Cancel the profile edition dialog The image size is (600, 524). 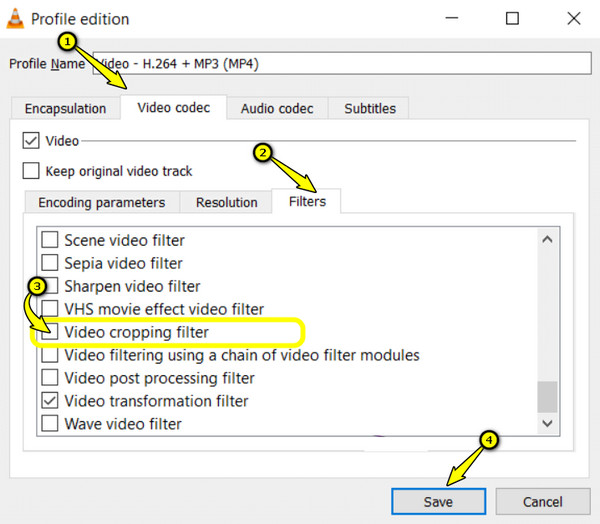coord(543,501)
